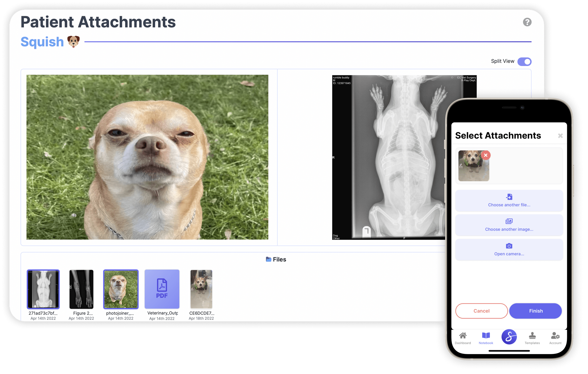Remove selected attachment with red X
The height and width of the screenshot is (374, 588).
coord(486,155)
